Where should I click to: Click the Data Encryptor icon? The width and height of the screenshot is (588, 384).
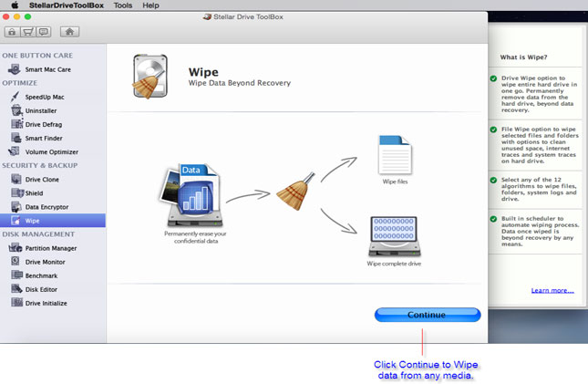[16, 207]
